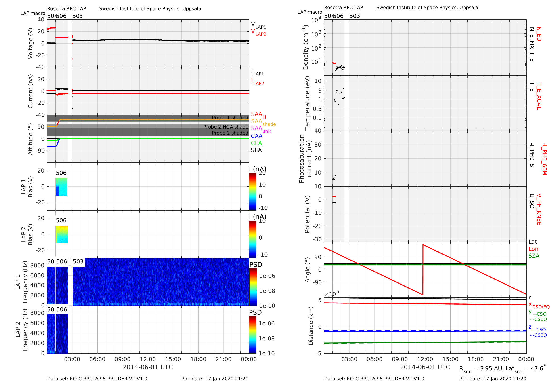Click the 'Distance (km)' axis label
Viewport: 554px width, 392px height.
point(311,326)
